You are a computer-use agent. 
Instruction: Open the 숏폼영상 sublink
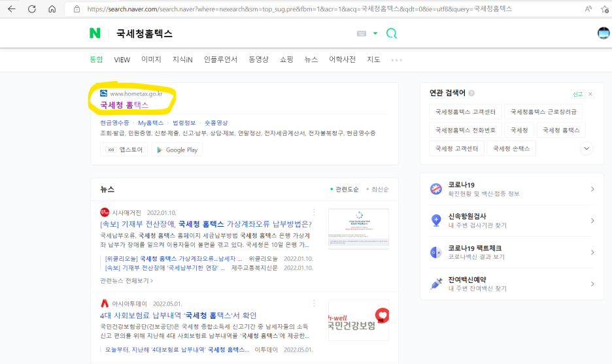click(x=216, y=123)
